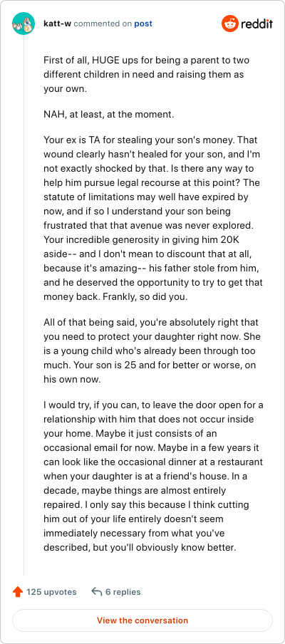Screen dimensions: 285x644
Task: Click paragraph starting "All of that being said"
Action: tap(152, 351)
